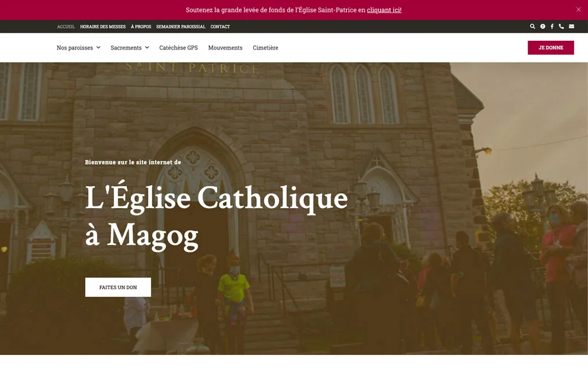Click the CONTACT link in top bar
The image size is (588, 368).
(x=220, y=26)
